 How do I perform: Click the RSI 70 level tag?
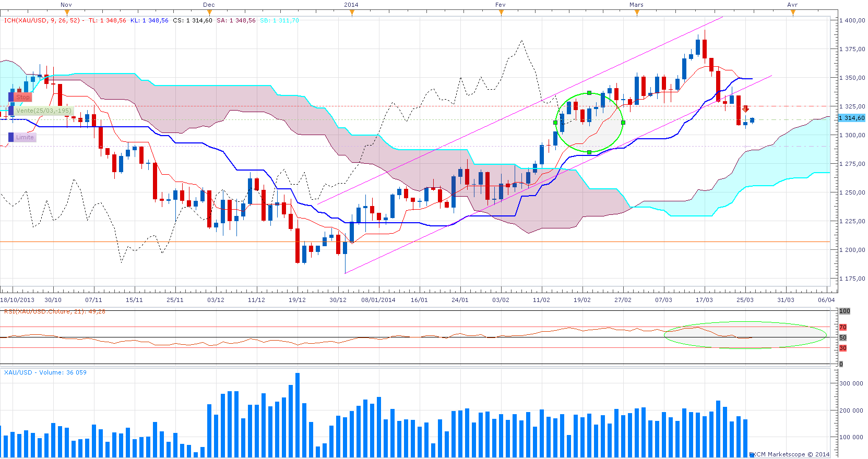coord(843,327)
